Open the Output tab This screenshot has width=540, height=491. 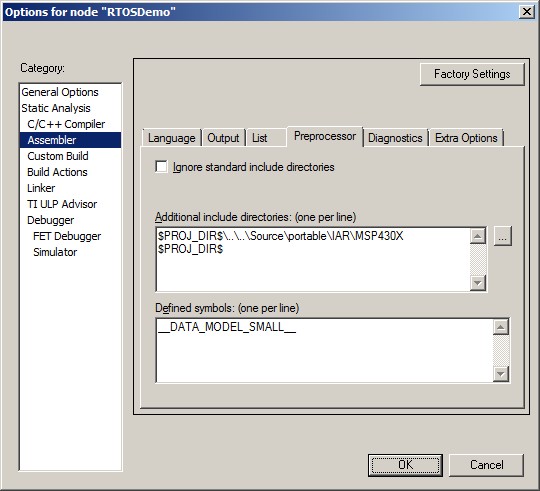(x=223, y=138)
